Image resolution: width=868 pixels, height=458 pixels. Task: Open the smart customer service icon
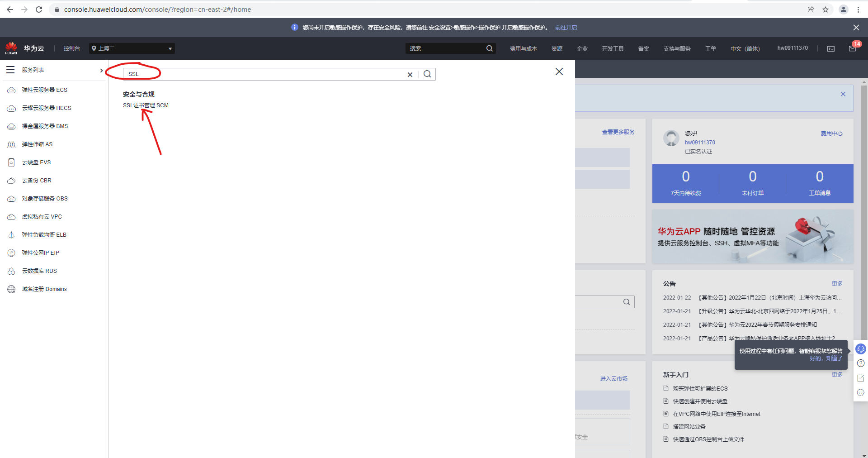pyautogui.click(x=861, y=349)
